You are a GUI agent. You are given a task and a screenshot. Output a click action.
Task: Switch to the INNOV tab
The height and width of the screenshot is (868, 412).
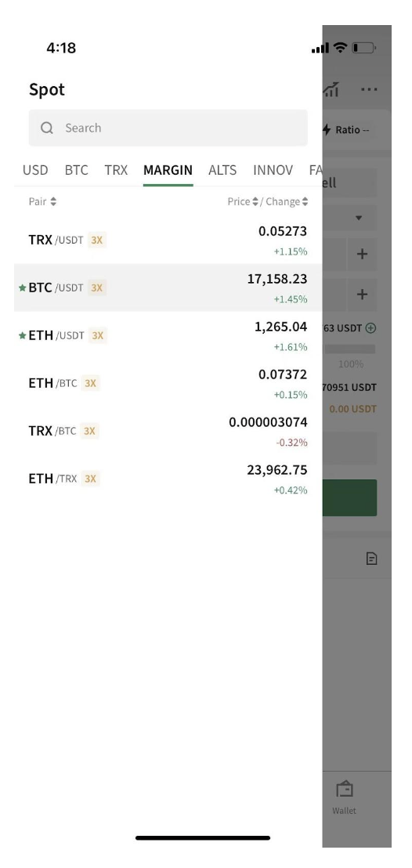click(x=273, y=170)
